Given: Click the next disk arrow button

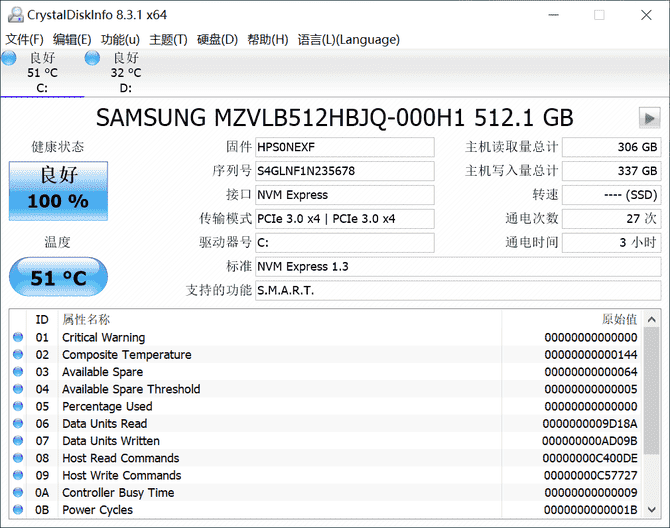Looking at the screenshot, I should pos(649,117).
